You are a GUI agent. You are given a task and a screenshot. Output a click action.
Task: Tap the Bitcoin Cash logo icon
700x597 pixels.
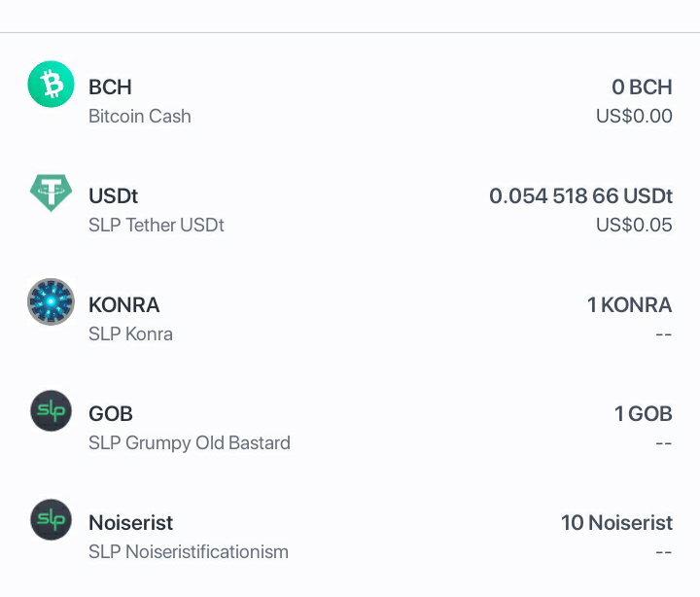(51, 84)
